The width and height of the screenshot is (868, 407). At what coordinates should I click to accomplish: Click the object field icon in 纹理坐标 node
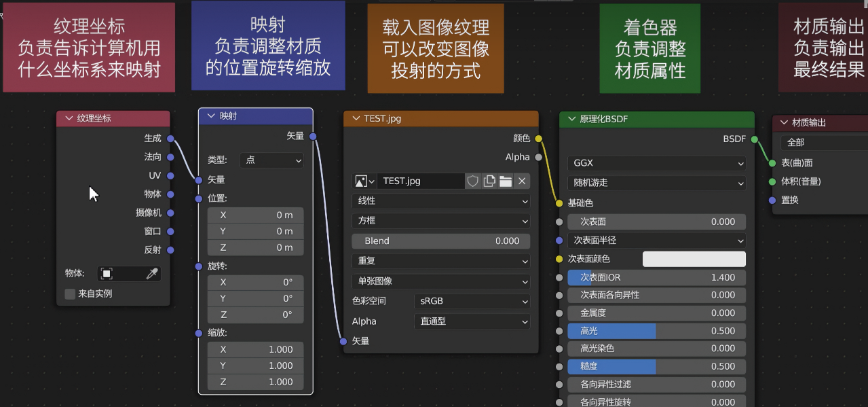pos(107,274)
